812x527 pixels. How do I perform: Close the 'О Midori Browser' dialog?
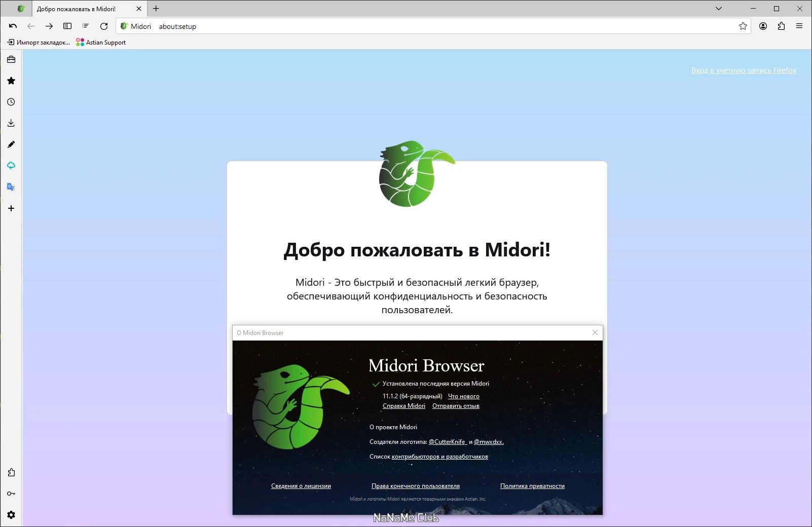click(x=595, y=332)
